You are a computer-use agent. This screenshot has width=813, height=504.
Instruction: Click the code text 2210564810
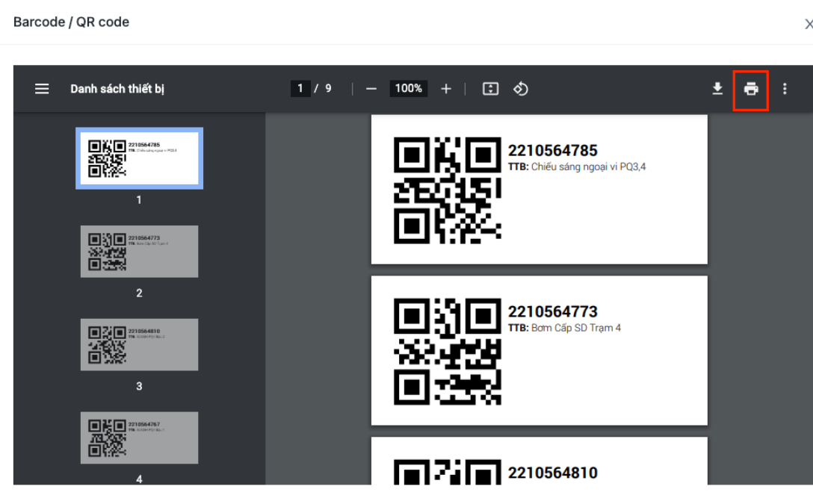tap(553, 473)
